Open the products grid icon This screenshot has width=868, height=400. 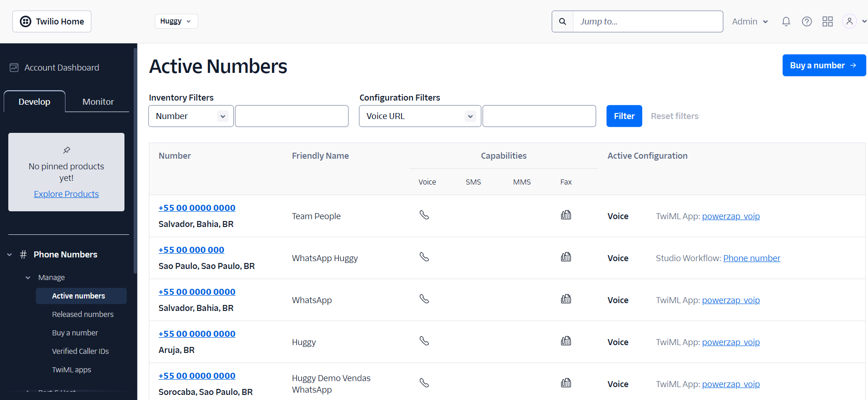(x=827, y=22)
